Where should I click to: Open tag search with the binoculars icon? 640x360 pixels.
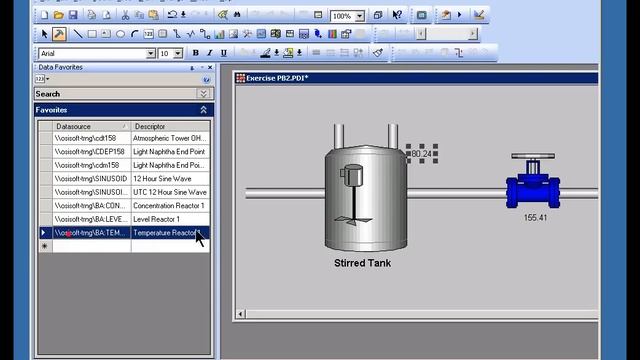(237, 15)
